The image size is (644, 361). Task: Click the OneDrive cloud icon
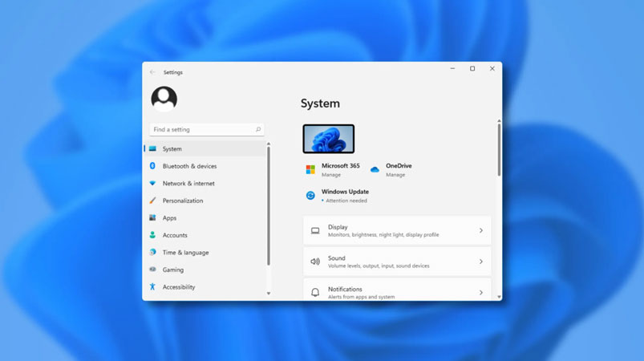tap(375, 169)
